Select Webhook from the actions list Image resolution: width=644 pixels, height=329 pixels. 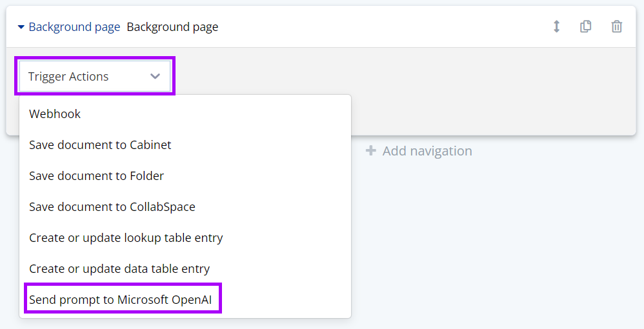(55, 114)
